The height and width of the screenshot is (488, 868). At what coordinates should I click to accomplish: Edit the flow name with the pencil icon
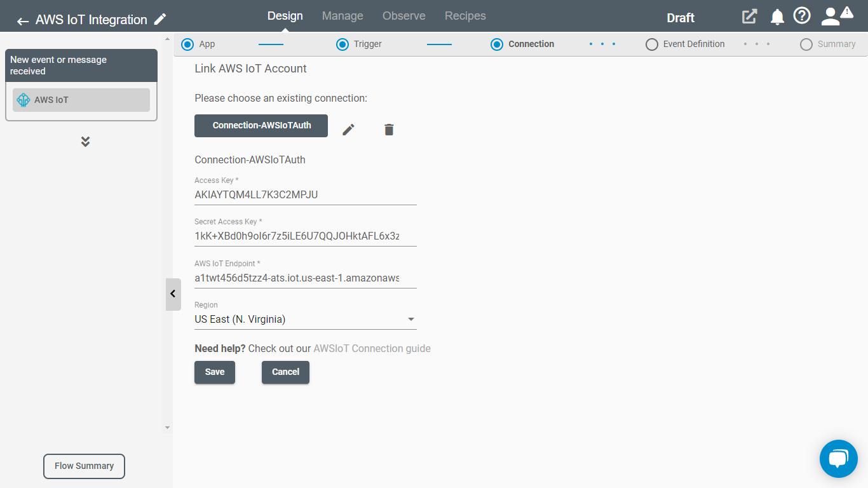tap(160, 19)
